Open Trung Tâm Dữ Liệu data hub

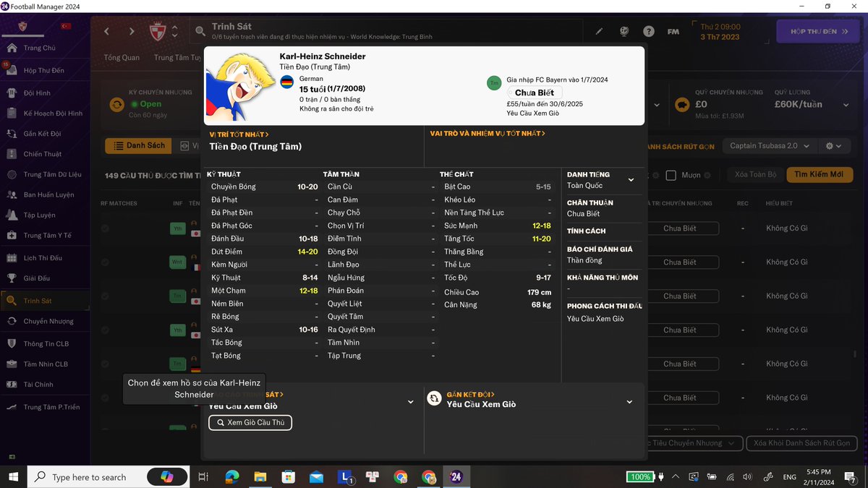(x=45, y=174)
